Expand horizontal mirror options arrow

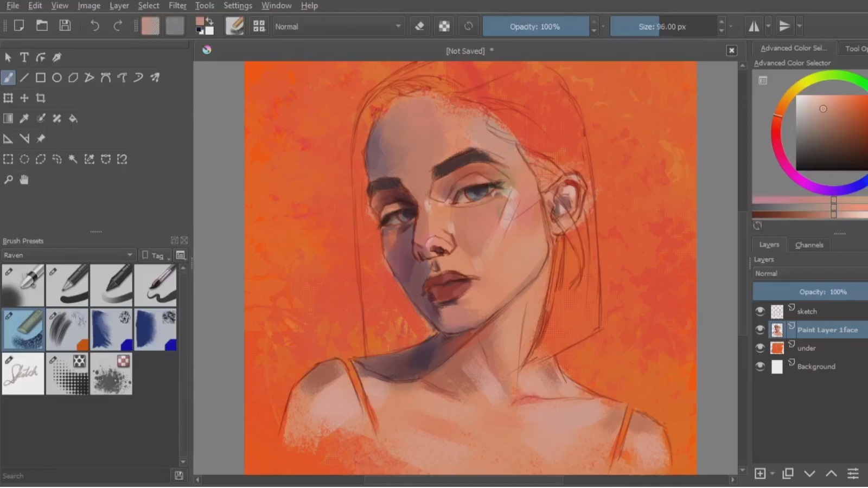click(x=768, y=26)
